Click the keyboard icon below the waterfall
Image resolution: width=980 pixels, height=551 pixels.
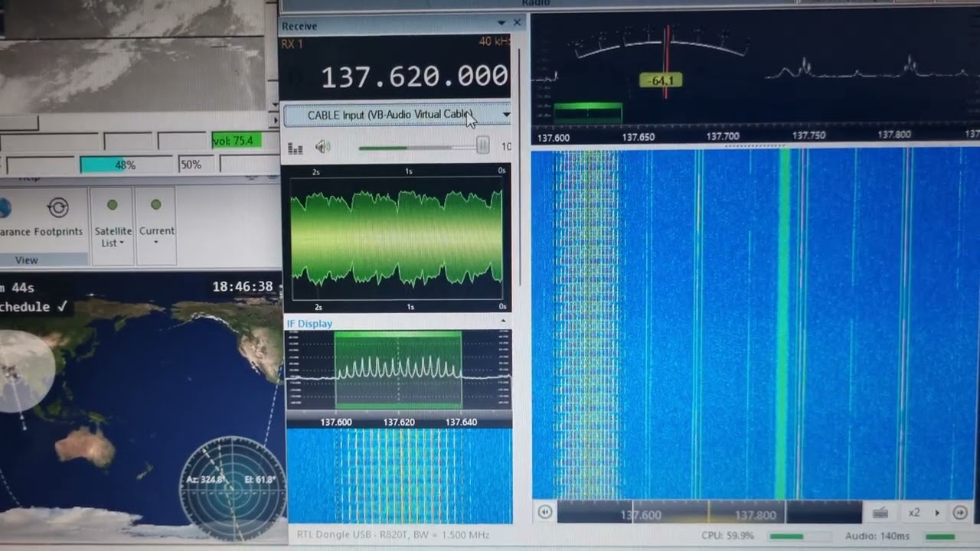point(880,513)
